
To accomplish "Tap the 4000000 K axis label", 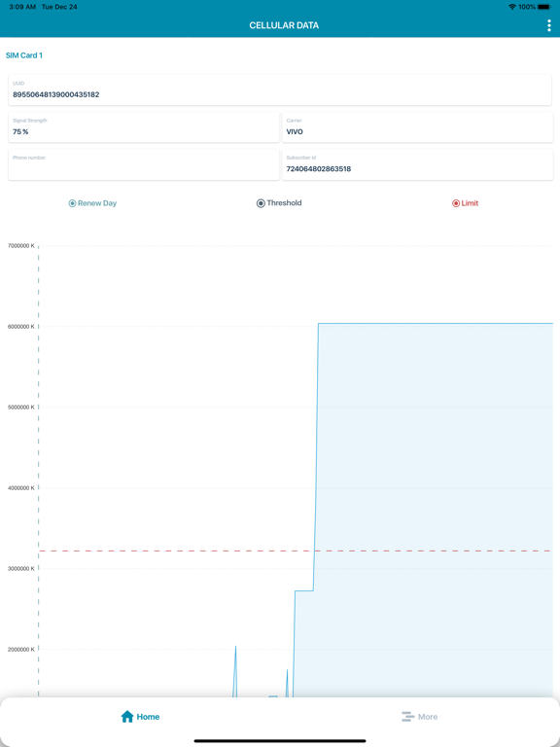I will 21,488.
